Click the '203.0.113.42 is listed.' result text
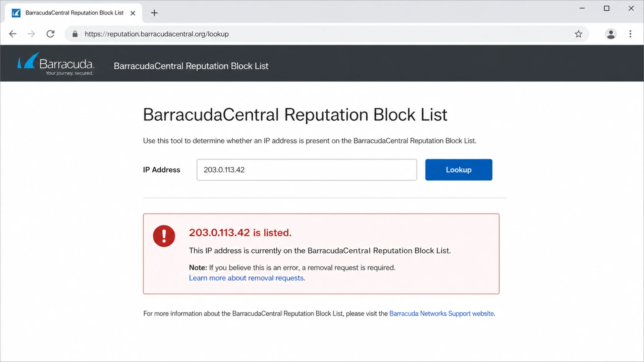The width and height of the screenshot is (644, 362). tap(240, 233)
